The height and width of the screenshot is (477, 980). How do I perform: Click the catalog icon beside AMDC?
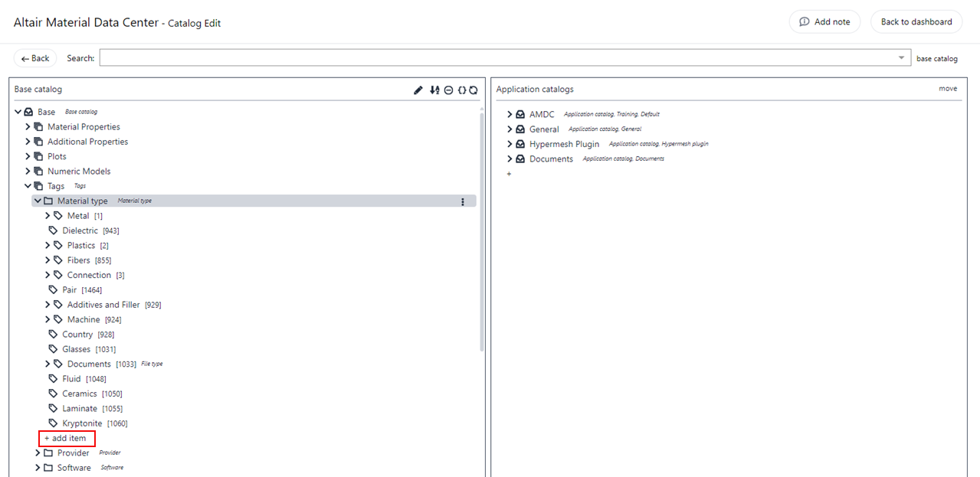click(519, 114)
